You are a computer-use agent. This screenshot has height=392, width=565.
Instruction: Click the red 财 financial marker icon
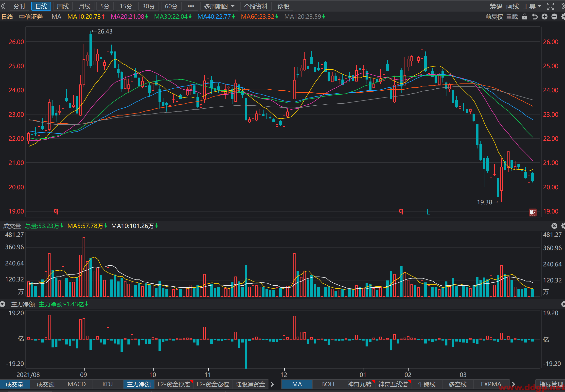pyautogui.click(x=533, y=212)
